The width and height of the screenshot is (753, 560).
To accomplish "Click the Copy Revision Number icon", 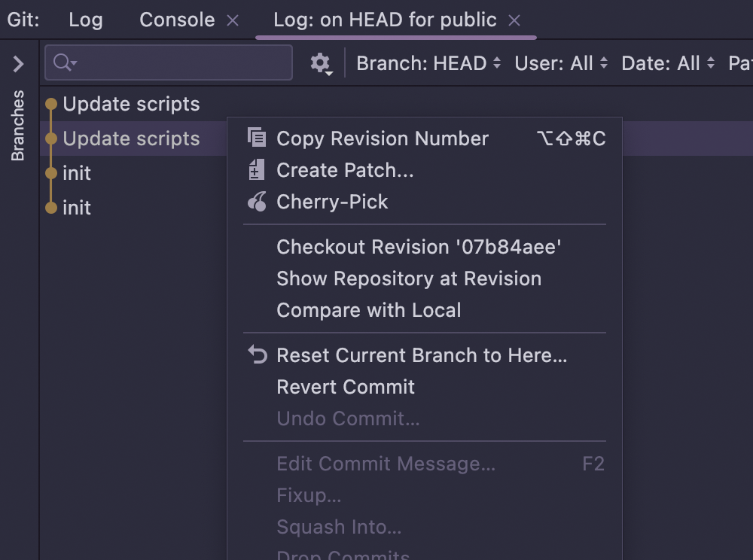I will pos(257,138).
